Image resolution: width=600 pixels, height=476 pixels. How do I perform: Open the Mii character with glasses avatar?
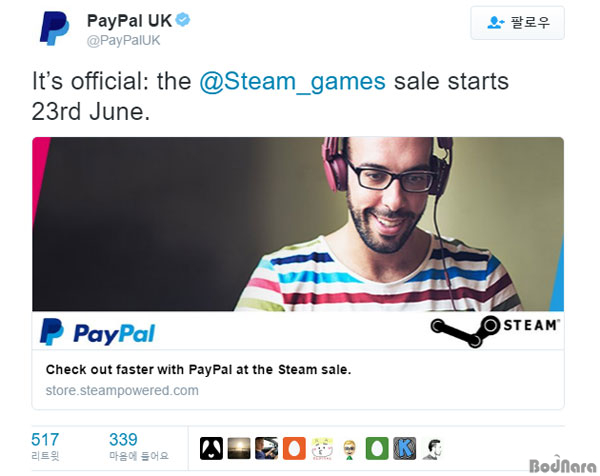(349, 448)
